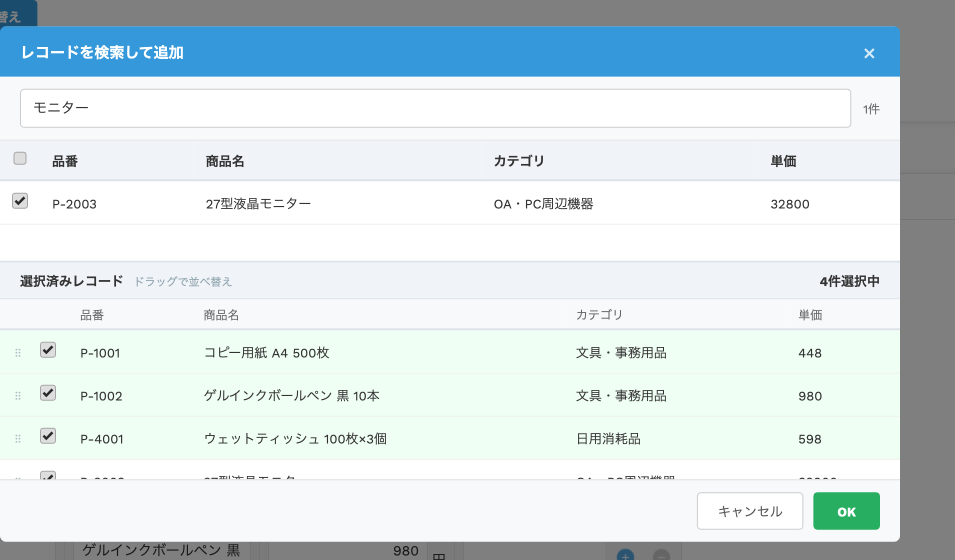Click ウェットティッシュ 100枚×3個 product name
Screen dimensions: 955x560
[295, 439]
